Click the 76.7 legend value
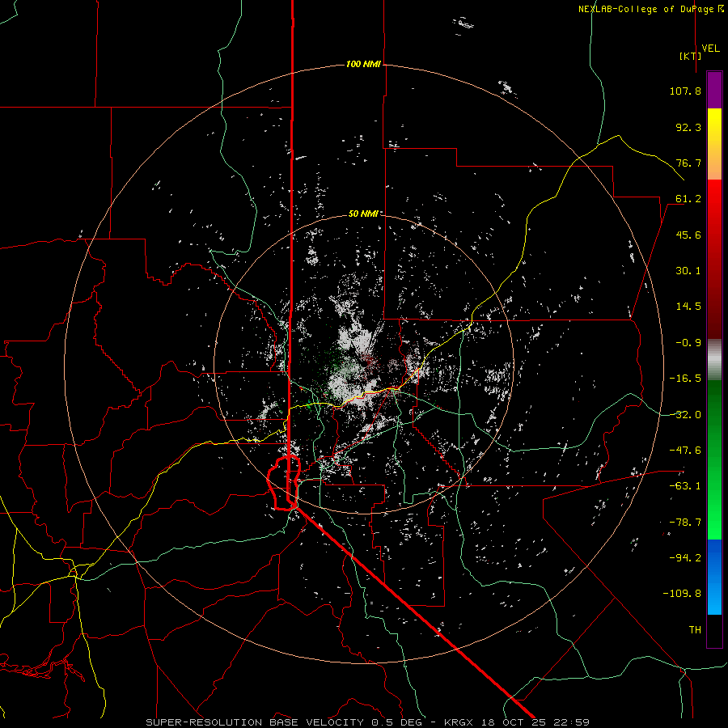728x728 pixels. coord(688,163)
